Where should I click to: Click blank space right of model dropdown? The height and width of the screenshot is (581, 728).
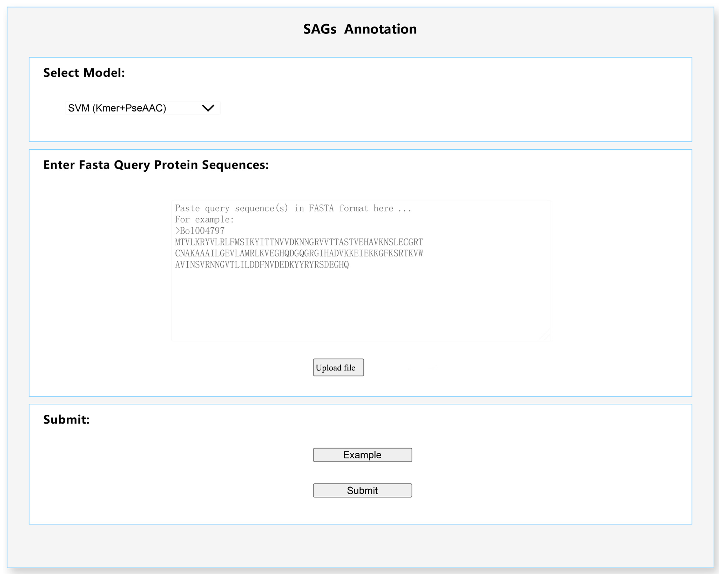click(439, 108)
